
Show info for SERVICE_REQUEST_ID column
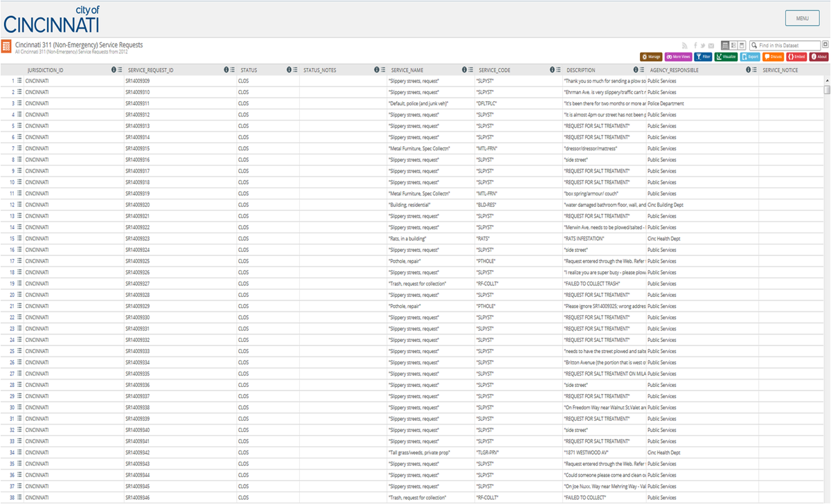pos(226,70)
